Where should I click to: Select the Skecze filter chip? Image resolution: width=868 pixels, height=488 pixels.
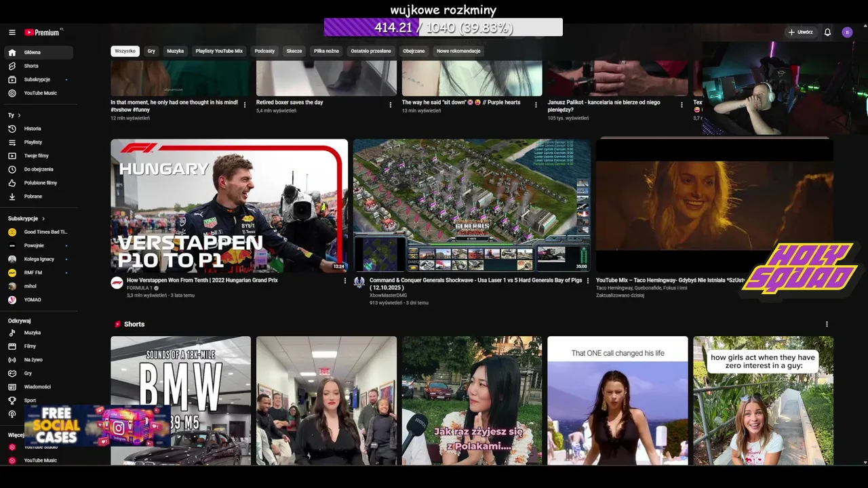pyautogui.click(x=294, y=51)
